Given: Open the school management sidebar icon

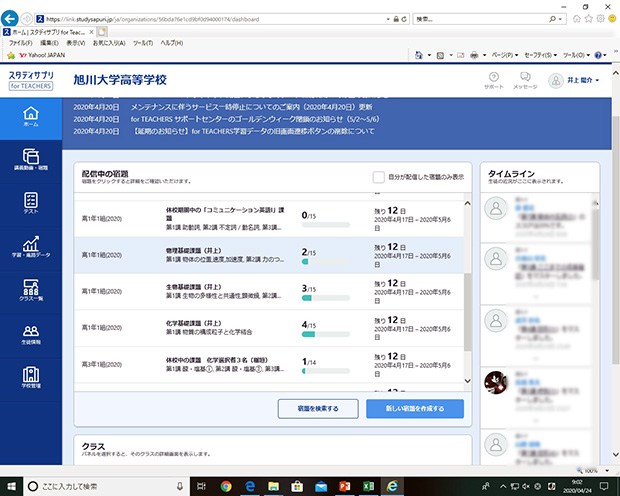Looking at the screenshot, I should 31,374.
